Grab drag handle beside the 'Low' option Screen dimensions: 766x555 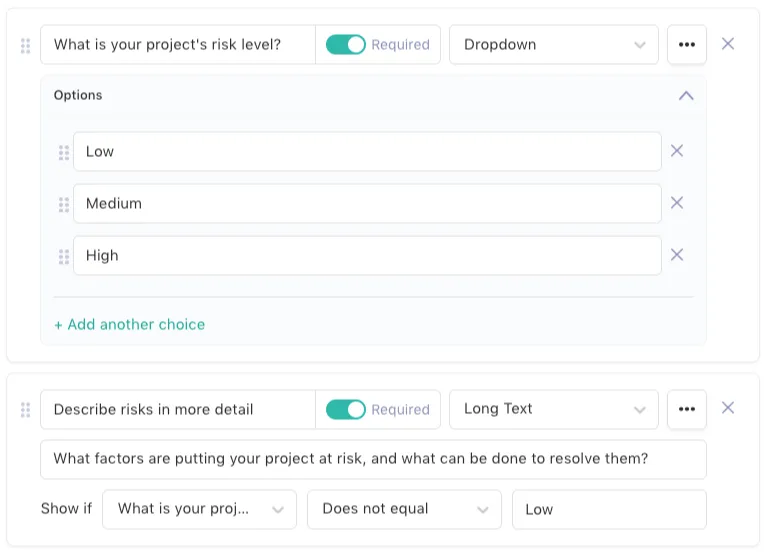[64, 152]
